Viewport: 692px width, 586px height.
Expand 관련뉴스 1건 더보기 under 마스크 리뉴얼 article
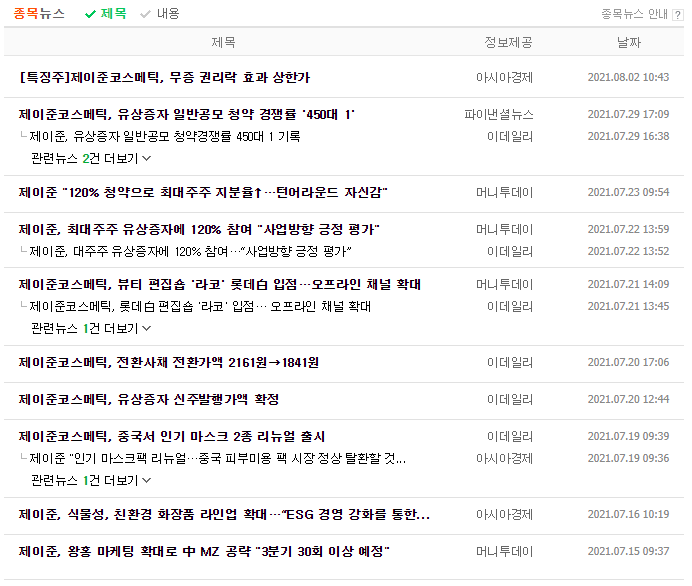[91, 480]
